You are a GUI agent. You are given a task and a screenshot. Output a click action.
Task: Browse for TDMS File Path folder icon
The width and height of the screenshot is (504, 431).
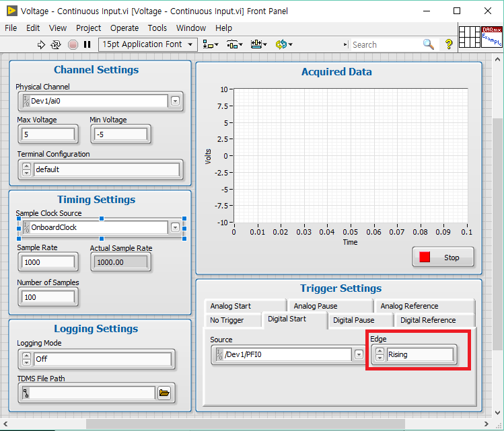(x=164, y=393)
